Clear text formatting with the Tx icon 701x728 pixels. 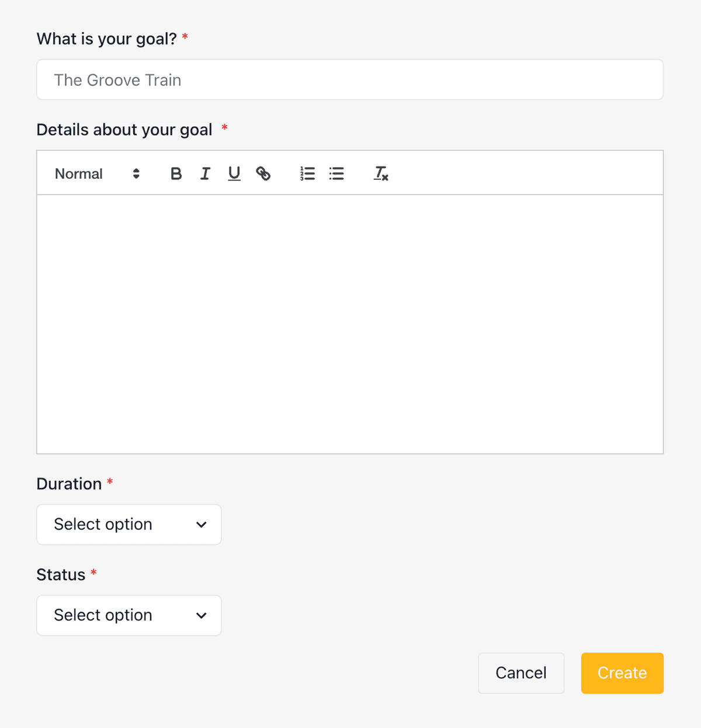[x=381, y=173]
